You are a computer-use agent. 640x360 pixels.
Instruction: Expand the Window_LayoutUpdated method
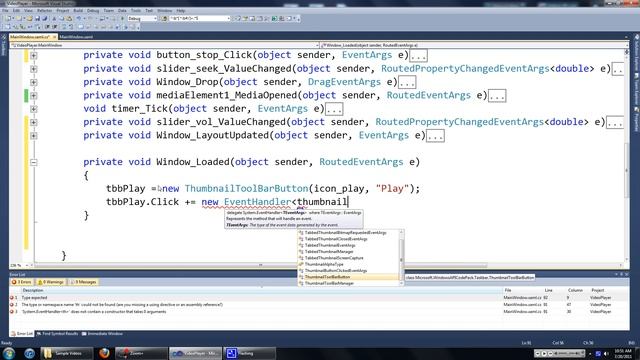click(33, 136)
